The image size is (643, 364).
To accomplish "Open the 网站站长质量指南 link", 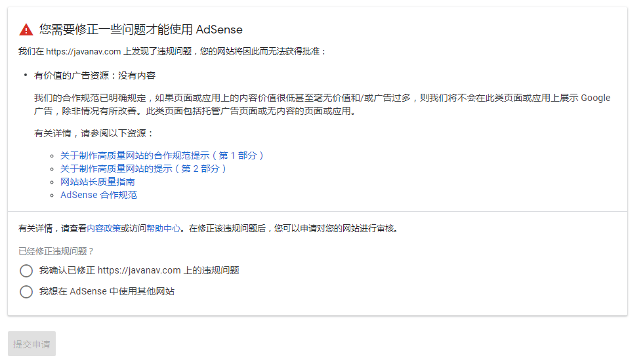I will coord(98,182).
